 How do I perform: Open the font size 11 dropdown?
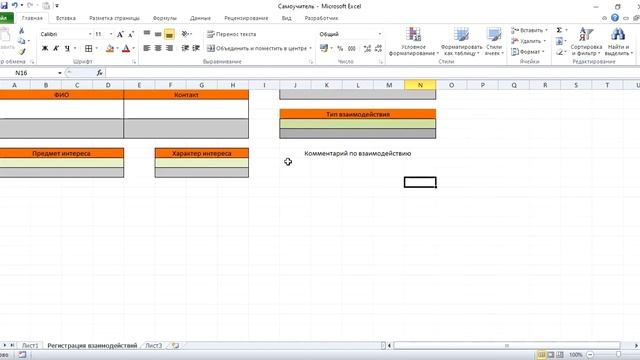[x=111, y=34]
